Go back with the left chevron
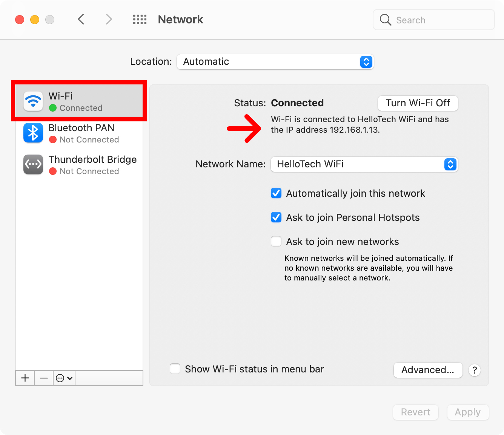This screenshot has width=504, height=435. point(81,19)
